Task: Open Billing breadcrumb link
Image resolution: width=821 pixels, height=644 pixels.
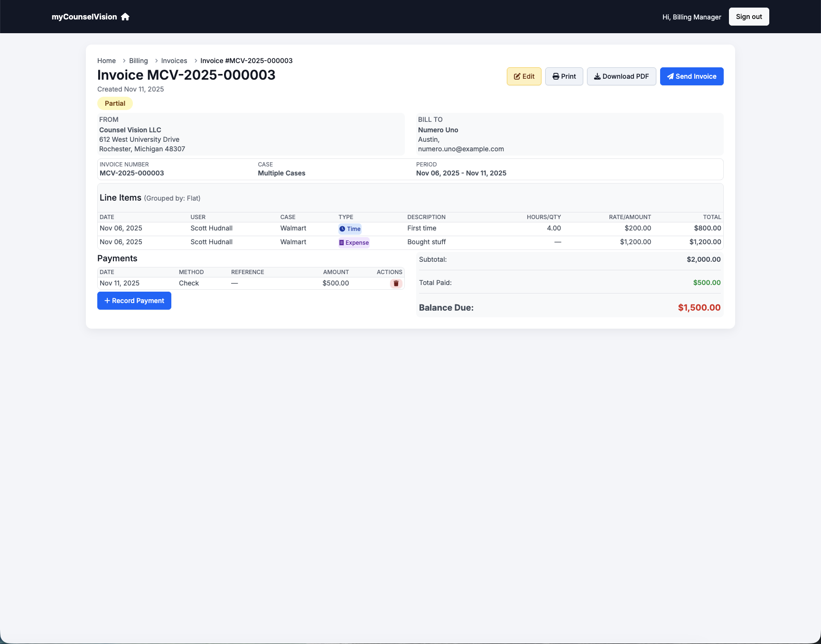Action: (x=138, y=61)
